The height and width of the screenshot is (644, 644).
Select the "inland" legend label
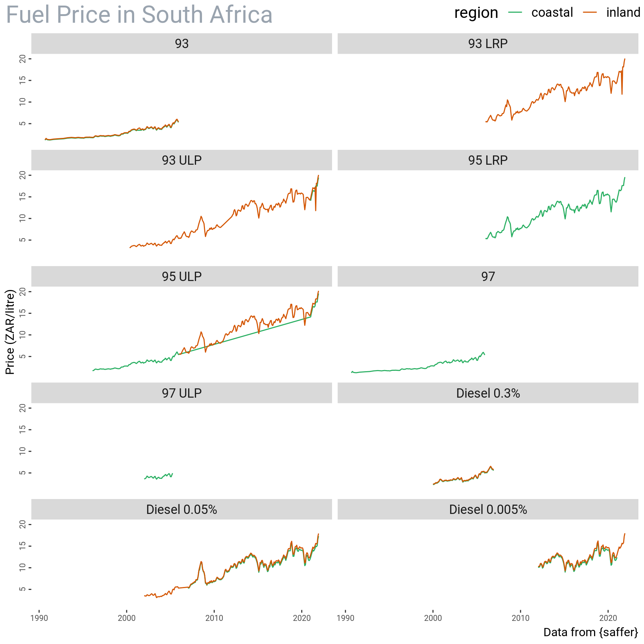pyautogui.click(x=623, y=13)
